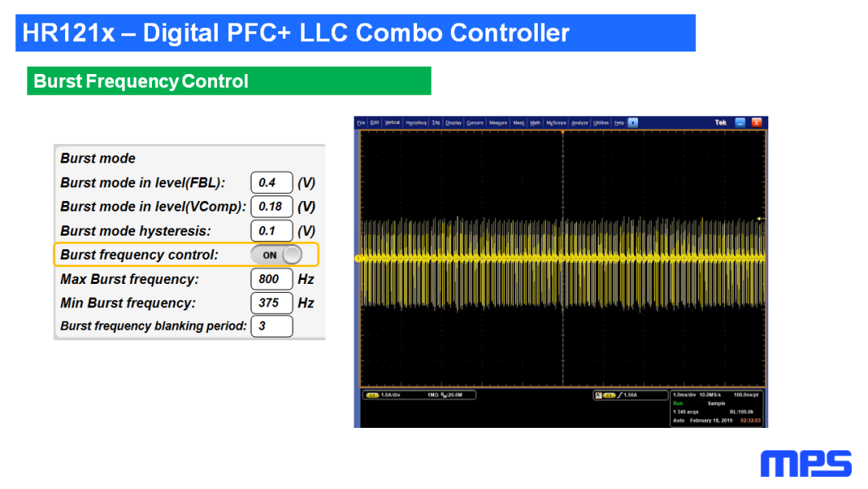
Task: Click the trigger level arrow on right edge
Action: coord(759,219)
